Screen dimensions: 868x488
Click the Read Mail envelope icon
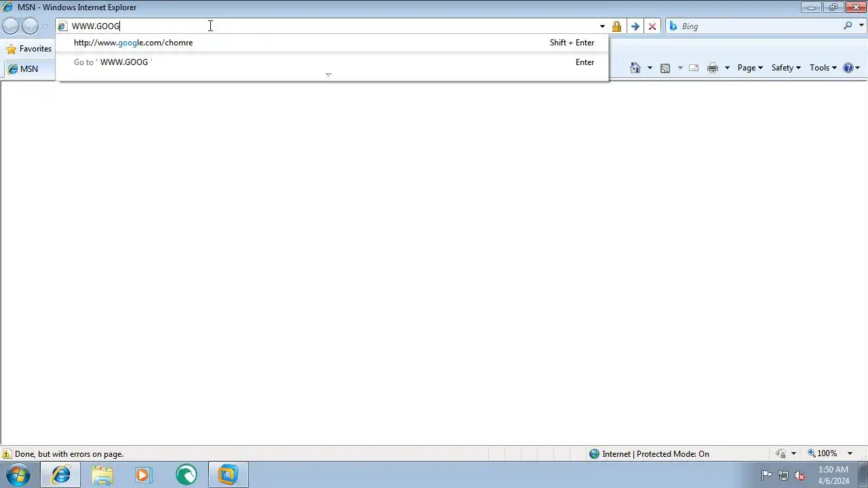(x=694, y=68)
